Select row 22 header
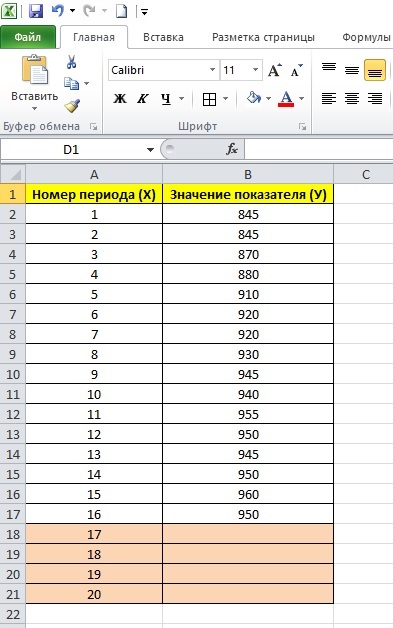This screenshot has height=628, width=393. click(x=13, y=614)
